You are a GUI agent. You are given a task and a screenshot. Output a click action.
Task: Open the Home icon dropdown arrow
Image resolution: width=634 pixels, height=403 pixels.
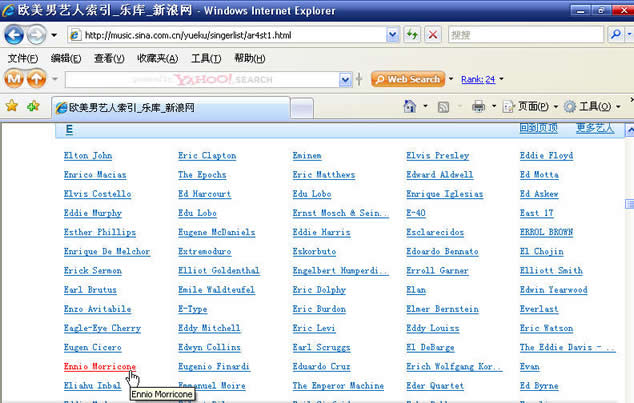point(425,106)
